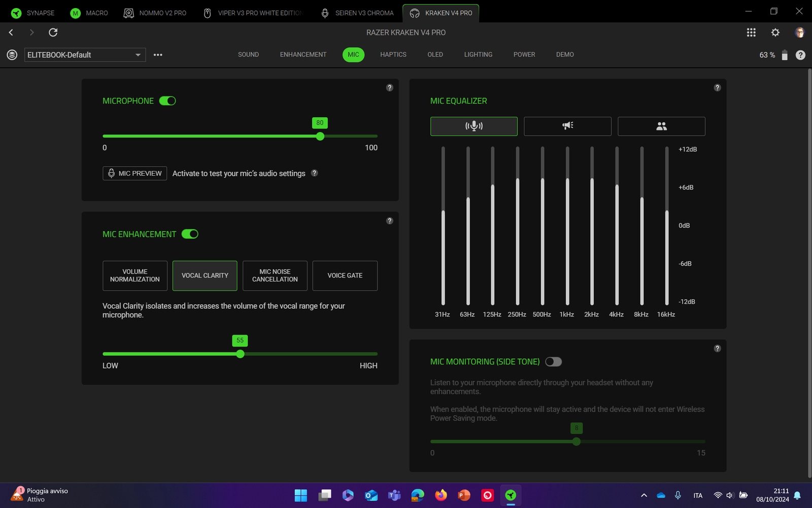The image size is (812, 508).
Task: Select the Voice Gate enhancement option
Action: [x=345, y=275]
